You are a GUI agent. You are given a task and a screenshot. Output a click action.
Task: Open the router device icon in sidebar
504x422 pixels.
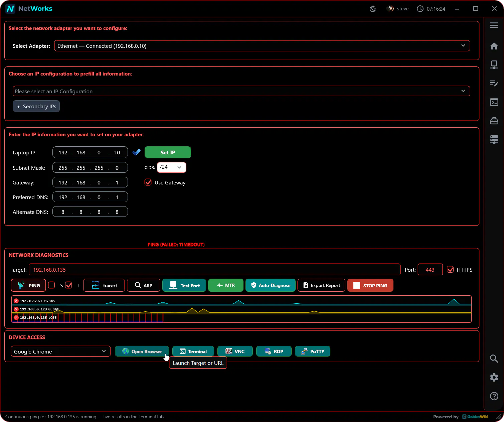tap(494, 121)
